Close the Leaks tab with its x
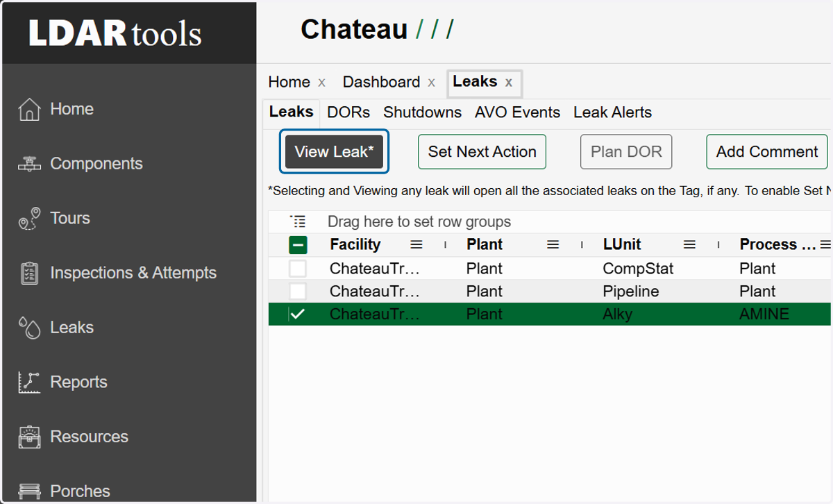This screenshot has height=504, width=833. pos(509,83)
